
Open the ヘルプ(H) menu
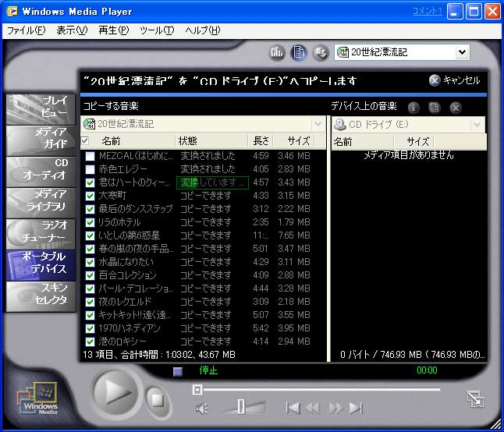coord(203,30)
